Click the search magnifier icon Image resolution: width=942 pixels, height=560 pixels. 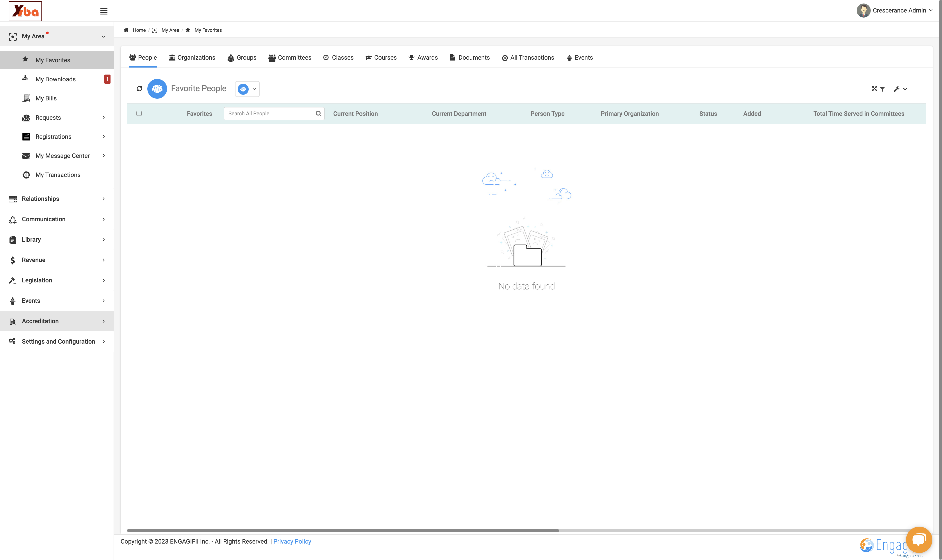click(x=318, y=114)
